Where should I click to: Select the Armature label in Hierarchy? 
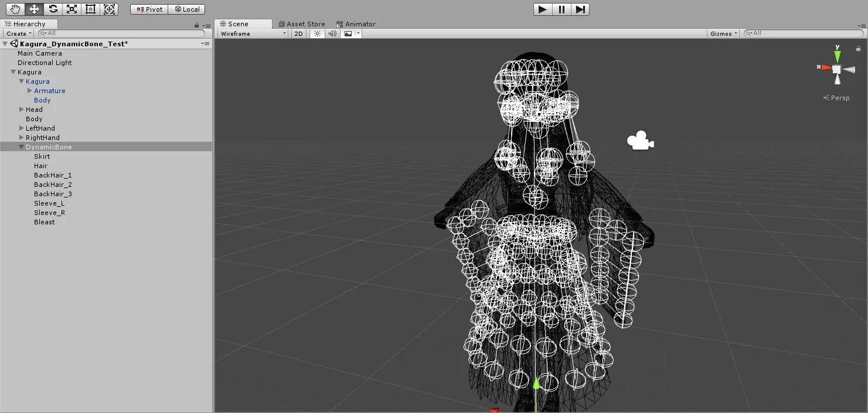click(50, 91)
